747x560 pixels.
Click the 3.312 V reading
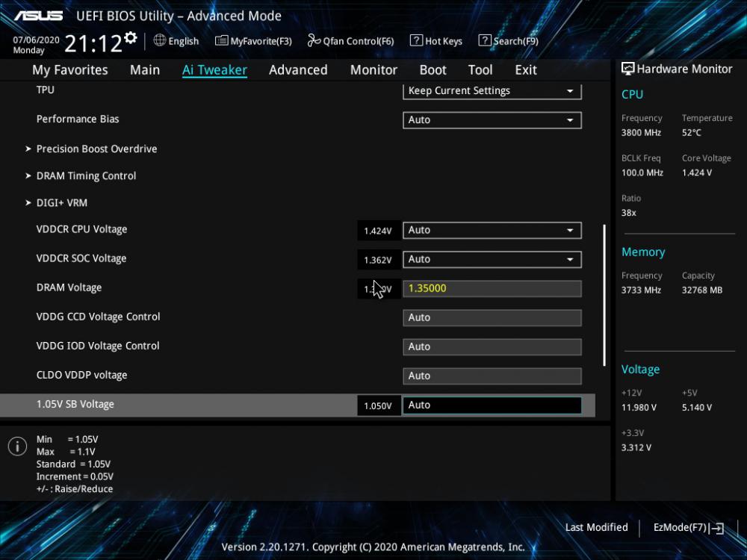tap(636, 447)
